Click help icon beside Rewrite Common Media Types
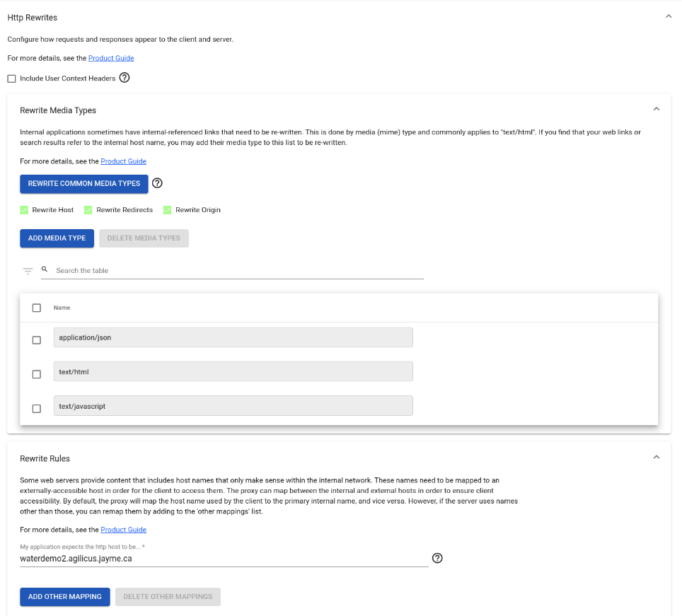Screen dimensions: 682x616 [x=157, y=183]
